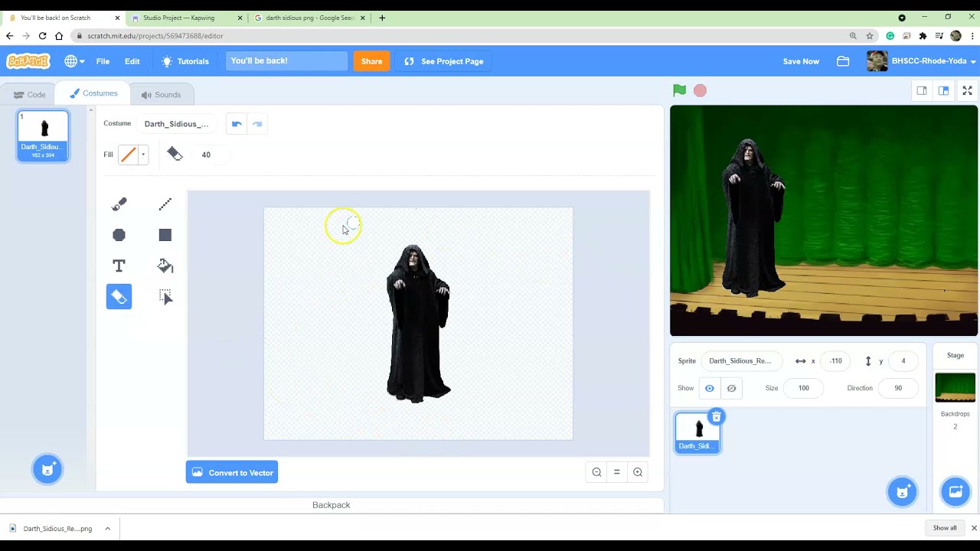Click the red stop button

tap(700, 90)
